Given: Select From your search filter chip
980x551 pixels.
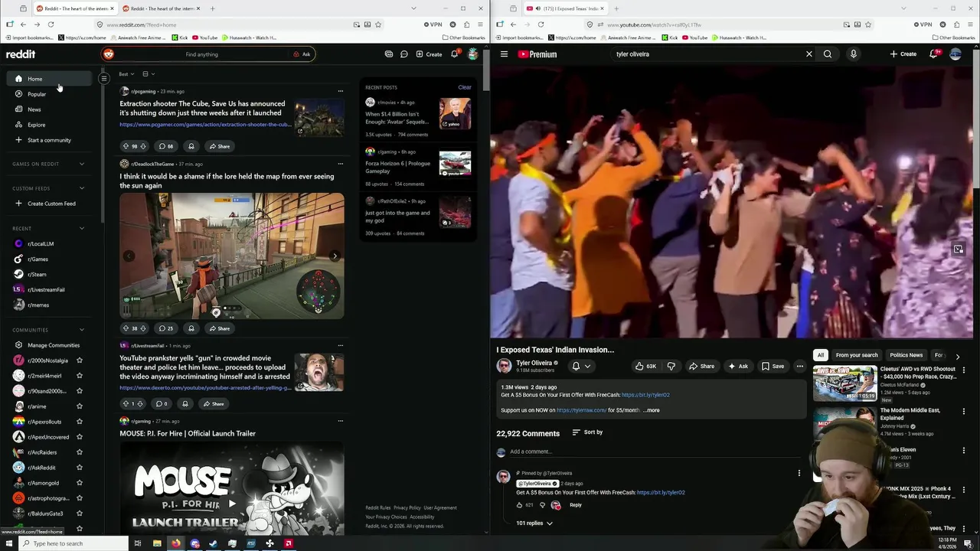Looking at the screenshot, I should (x=857, y=355).
